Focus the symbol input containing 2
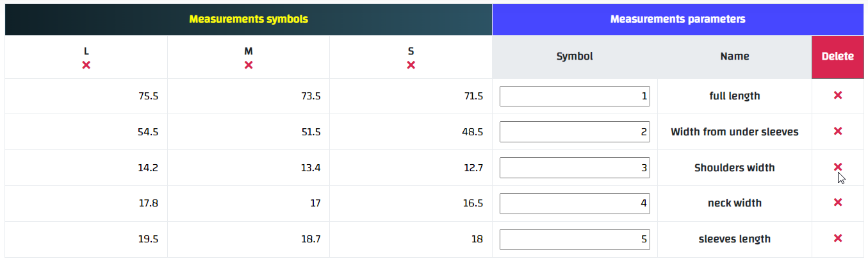Image resolution: width=868 pixels, height=261 pixels. pyautogui.click(x=575, y=132)
